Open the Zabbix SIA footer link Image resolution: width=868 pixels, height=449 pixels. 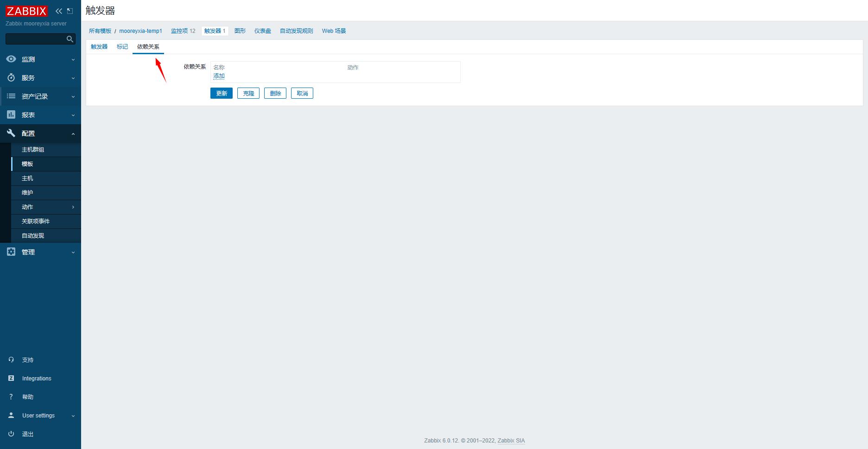point(511,441)
